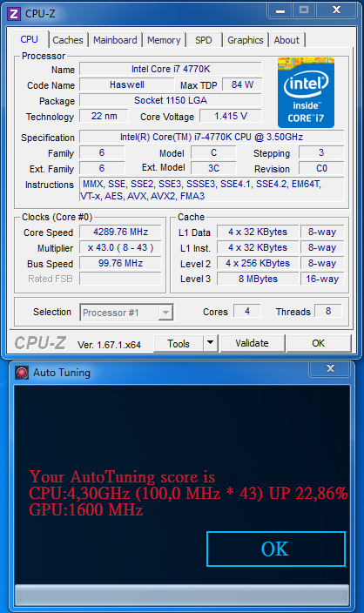This screenshot has height=613, width=364.
Task: Click the CPU-Z version text Ver. 1.67.1.x64
Action: [x=109, y=345]
